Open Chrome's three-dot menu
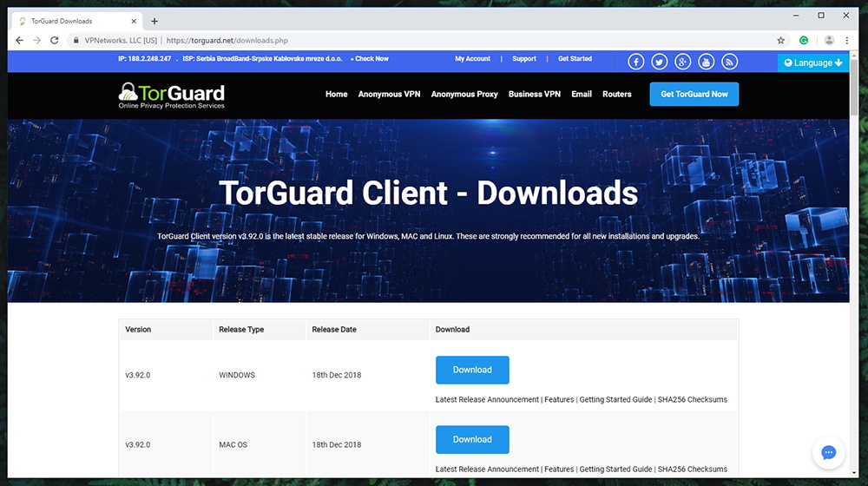The height and width of the screenshot is (486, 868). (x=848, y=40)
